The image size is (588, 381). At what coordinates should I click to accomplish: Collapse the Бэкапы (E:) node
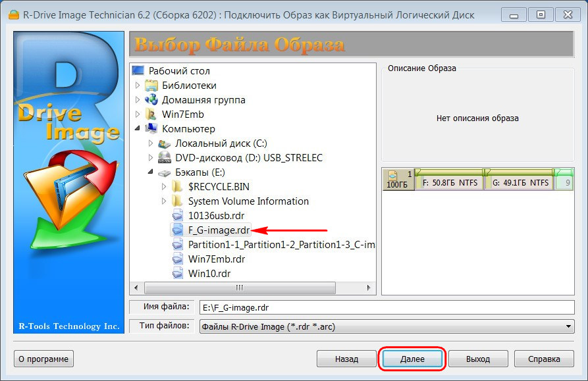(150, 172)
